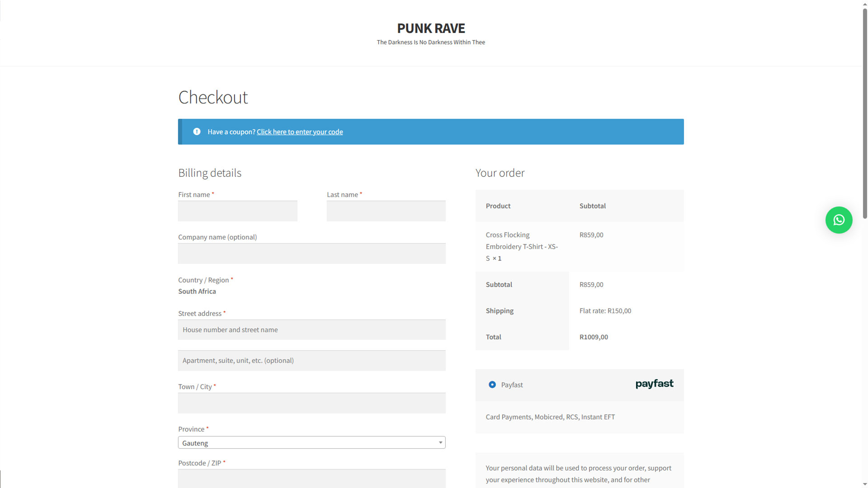Expand the Gauteng province selector arrow
The width and height of the screenshot is (868, 488).
(x=440, y=442)
